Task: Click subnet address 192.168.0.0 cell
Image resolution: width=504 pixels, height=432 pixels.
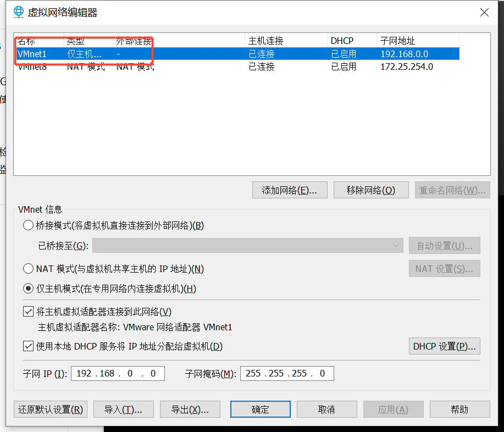Action: pyautogui.click(x=405, y=54)
